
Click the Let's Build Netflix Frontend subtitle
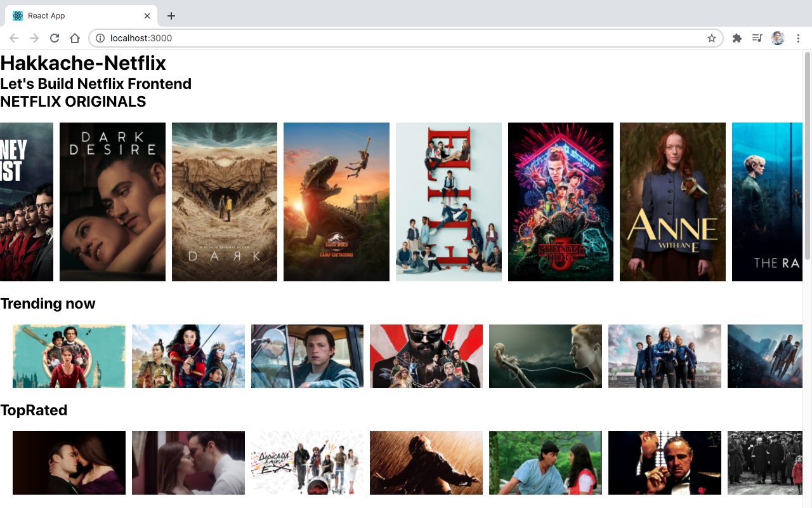96,84
